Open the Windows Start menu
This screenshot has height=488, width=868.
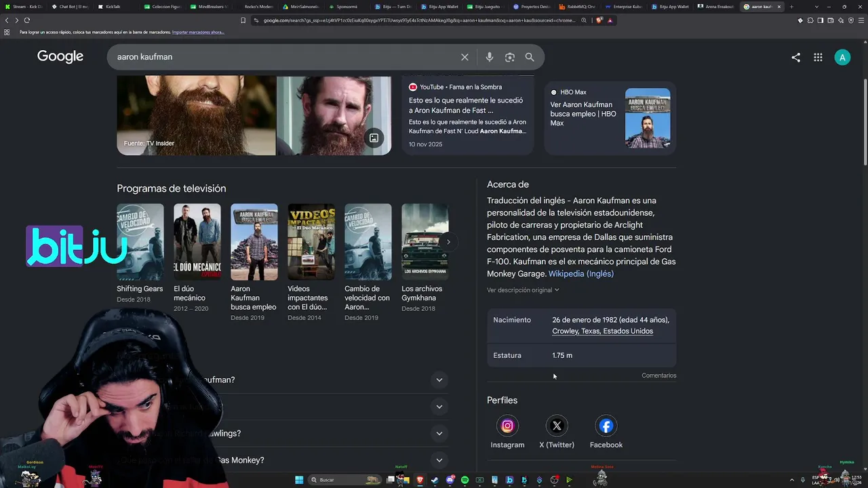pos(299,480)
